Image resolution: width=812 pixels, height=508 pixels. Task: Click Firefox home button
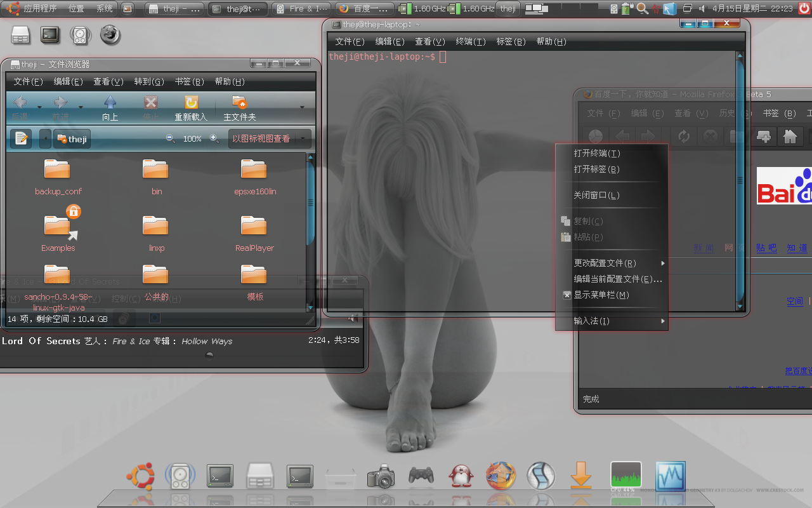pyautogui.click(x=790, y=137)
